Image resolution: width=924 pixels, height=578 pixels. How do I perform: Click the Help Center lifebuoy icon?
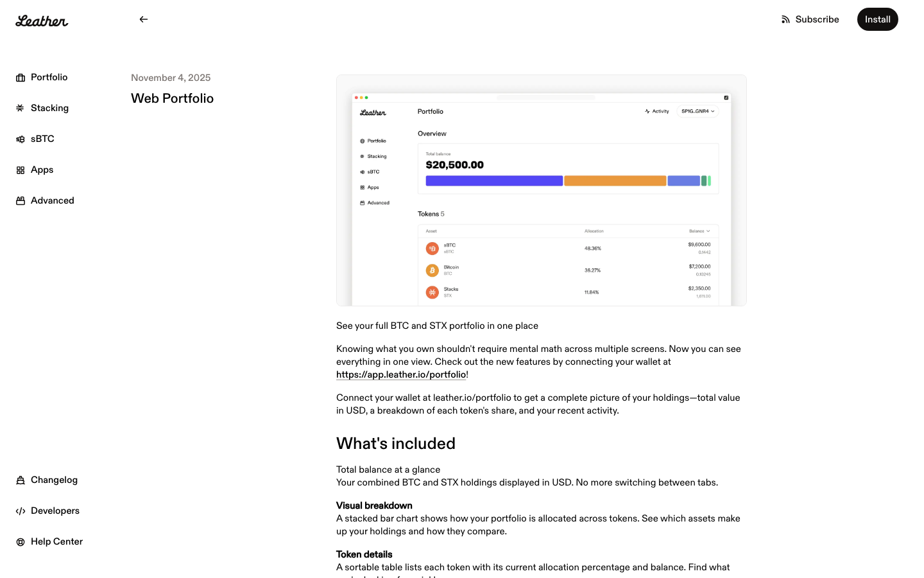coord(21,542)
